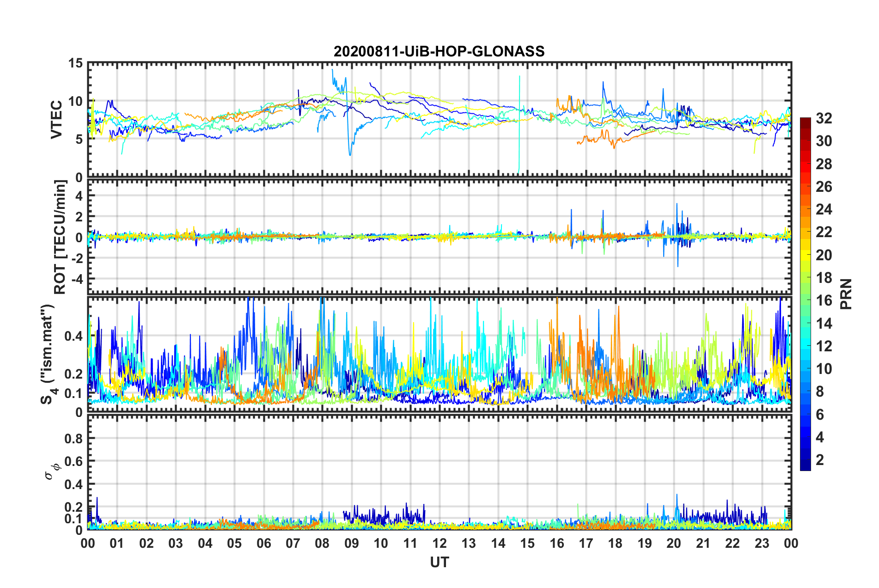Select UT axis tick label 09
Screen dimensions: 879x588
(x=351, y=543)
